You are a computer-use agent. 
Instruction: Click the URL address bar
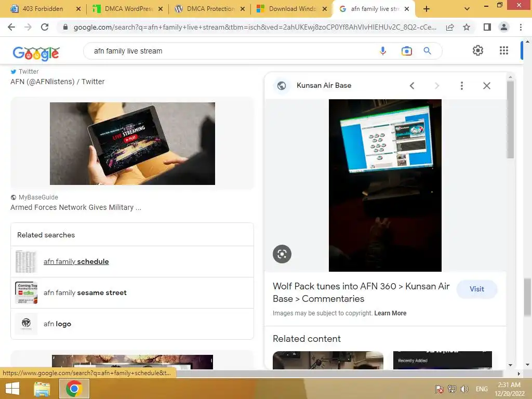(255, 27)
